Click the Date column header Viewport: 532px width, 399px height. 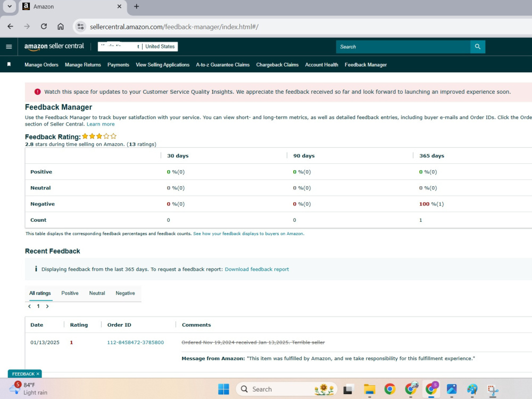tap(37, 325)
